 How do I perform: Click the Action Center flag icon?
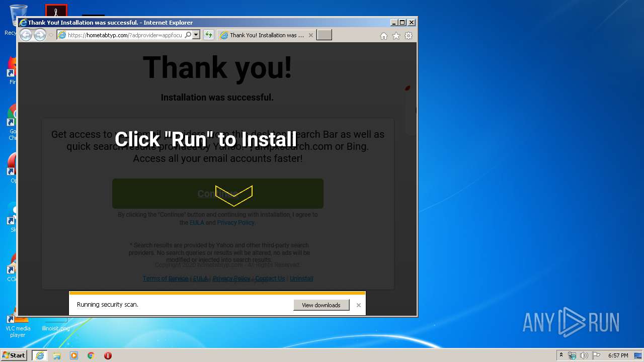(596, 355)
